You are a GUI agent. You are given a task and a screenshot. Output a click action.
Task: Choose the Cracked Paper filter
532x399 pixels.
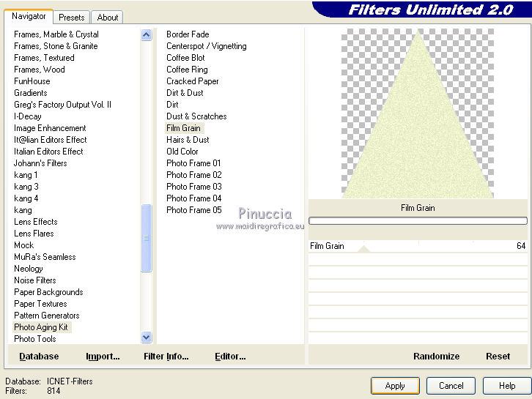193,81
